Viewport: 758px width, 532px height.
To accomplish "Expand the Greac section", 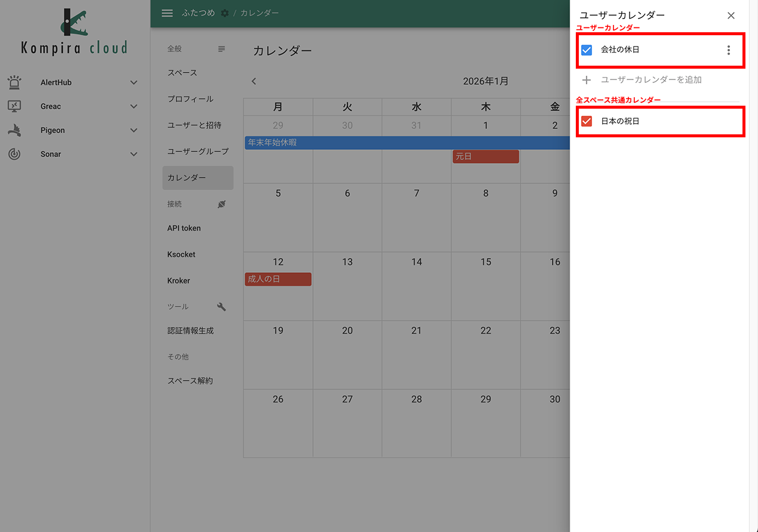I will 133,106.
